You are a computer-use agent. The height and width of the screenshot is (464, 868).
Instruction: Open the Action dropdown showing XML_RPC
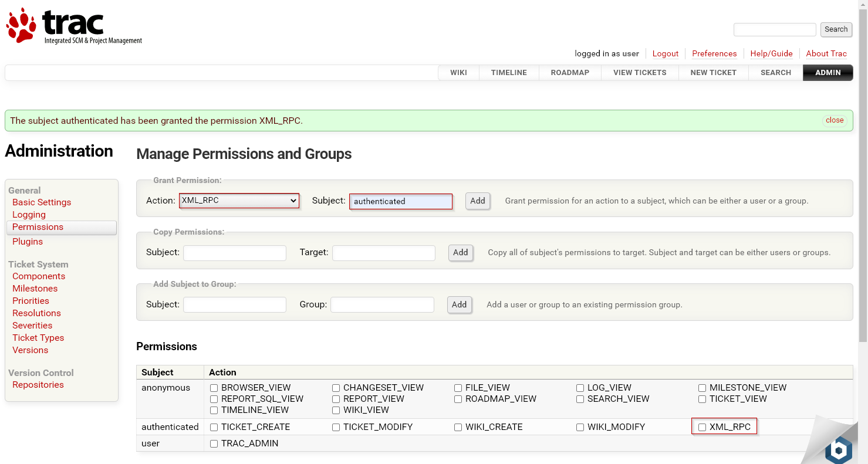tap(238, 200)
